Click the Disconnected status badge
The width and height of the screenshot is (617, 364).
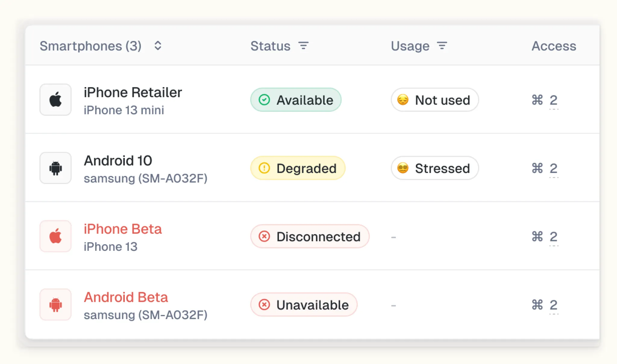[x=310, y=236]
